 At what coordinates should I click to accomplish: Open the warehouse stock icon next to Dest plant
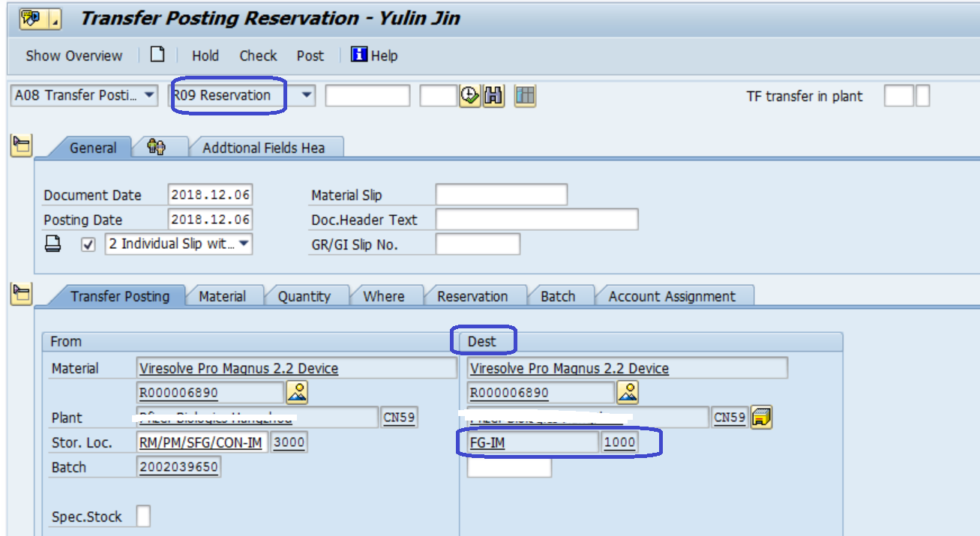[x=762, y=418]
